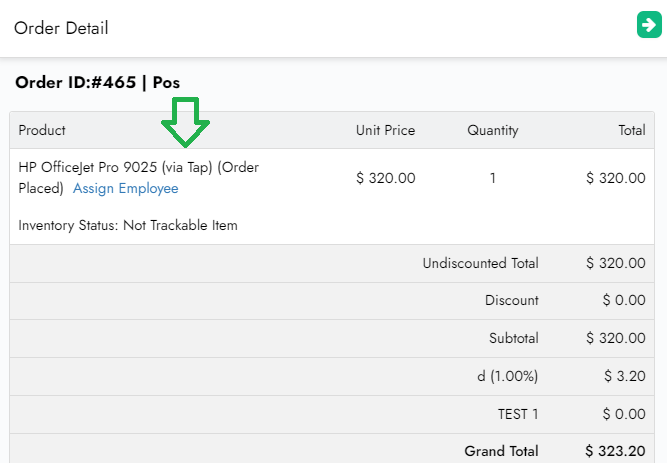Click the Undiscounted Total label
The height and width of the screenshot is (463, 667).
(x=480, y=263)
